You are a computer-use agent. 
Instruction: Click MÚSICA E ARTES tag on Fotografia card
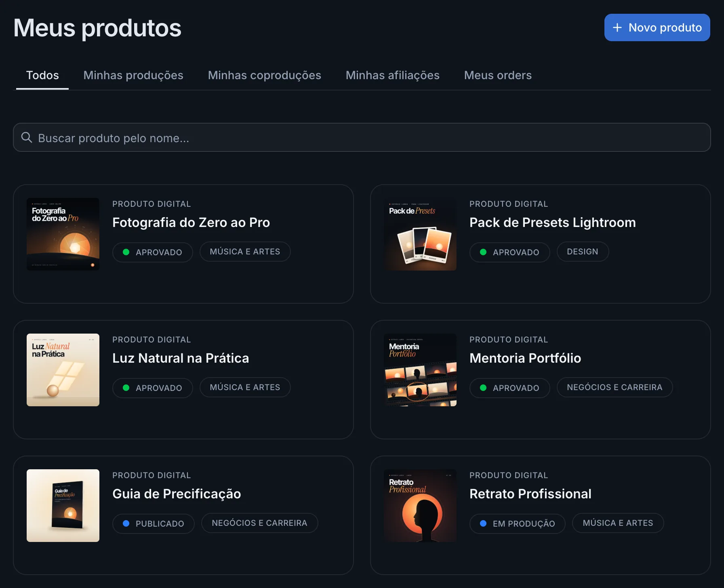(245, 252)
